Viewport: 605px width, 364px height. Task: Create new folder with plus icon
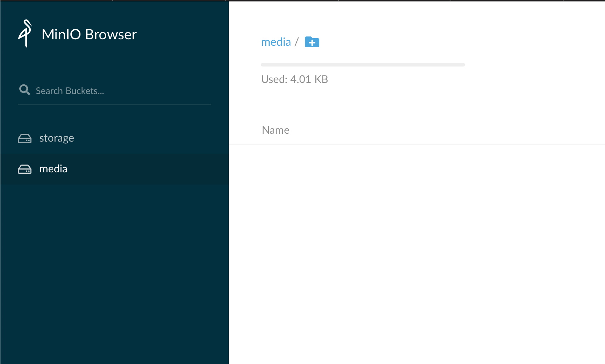click(x=312, y=42)
